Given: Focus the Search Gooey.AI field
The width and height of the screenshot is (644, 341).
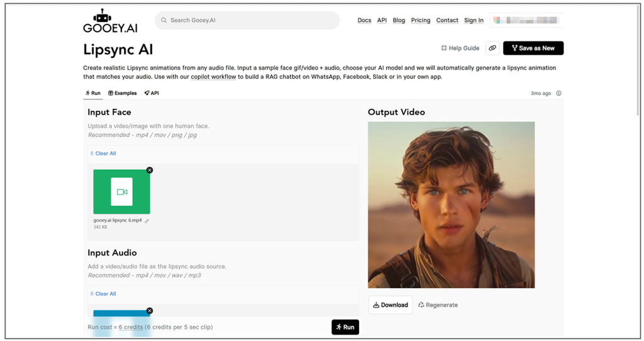Looking at the screenshot, I should 252,20.
